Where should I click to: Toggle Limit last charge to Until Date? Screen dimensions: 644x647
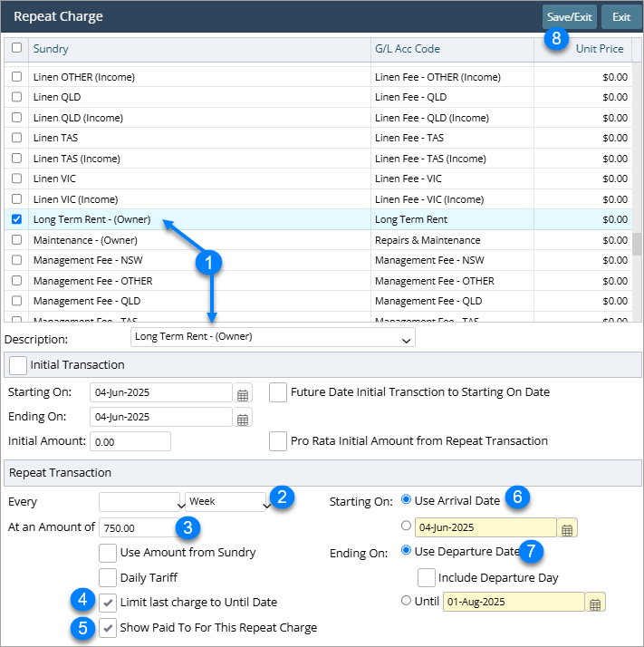(x=108, y=602)
